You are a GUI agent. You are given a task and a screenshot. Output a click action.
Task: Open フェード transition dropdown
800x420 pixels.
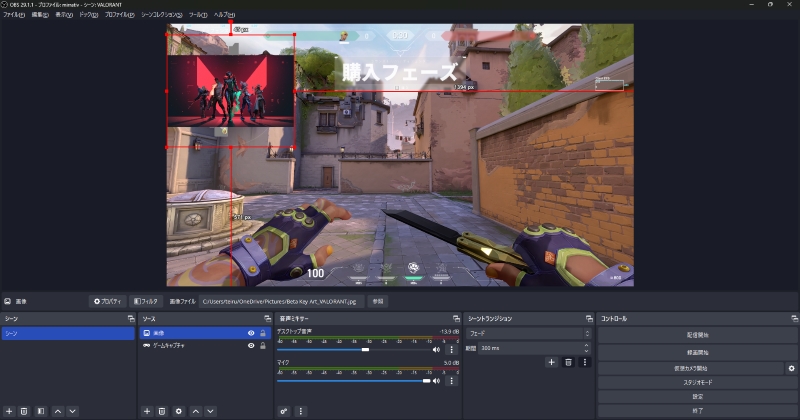pos(529,333)
